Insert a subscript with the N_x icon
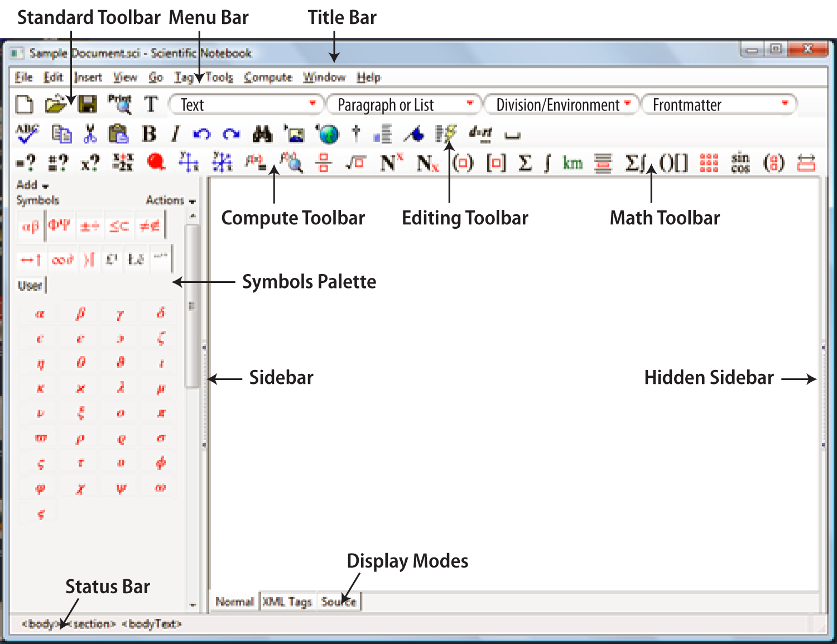Viewport: 837px width, 644px height. point(427,164)
